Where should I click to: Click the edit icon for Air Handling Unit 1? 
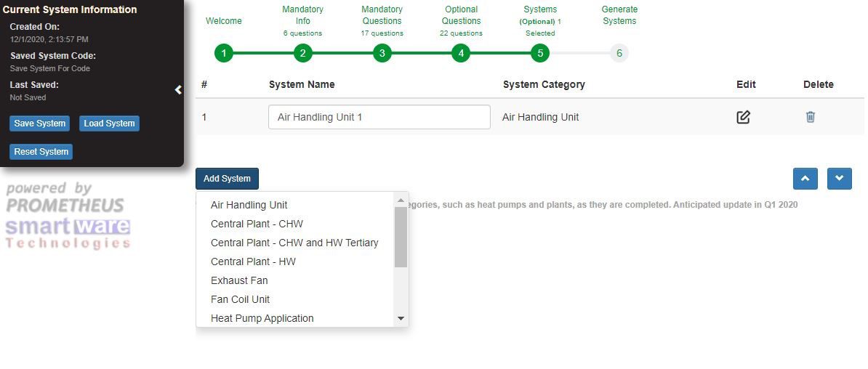point(743,117)
